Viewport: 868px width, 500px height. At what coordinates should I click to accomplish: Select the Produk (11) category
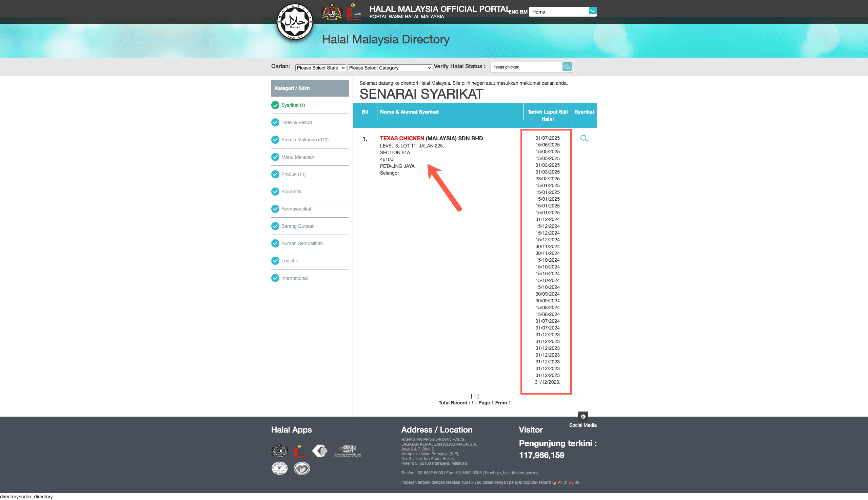293,174
